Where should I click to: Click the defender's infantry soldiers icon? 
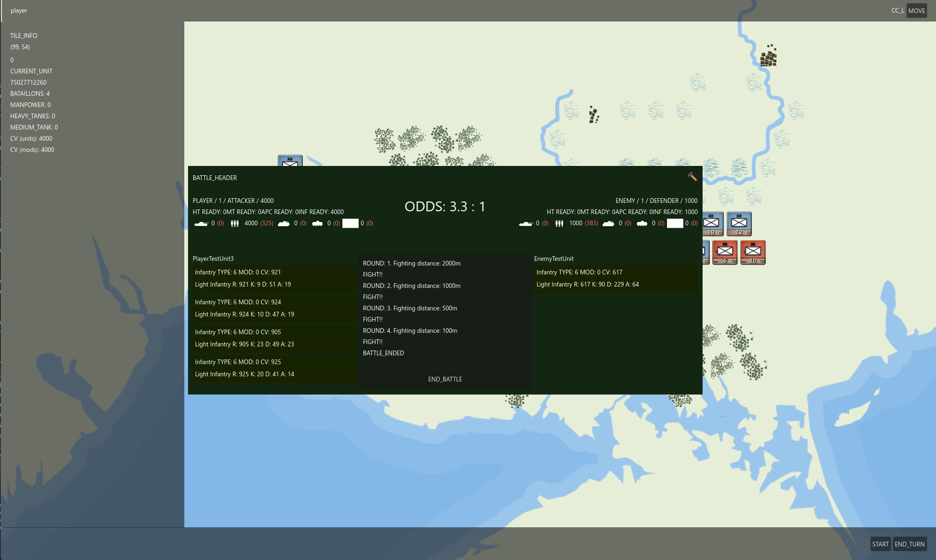559,223
